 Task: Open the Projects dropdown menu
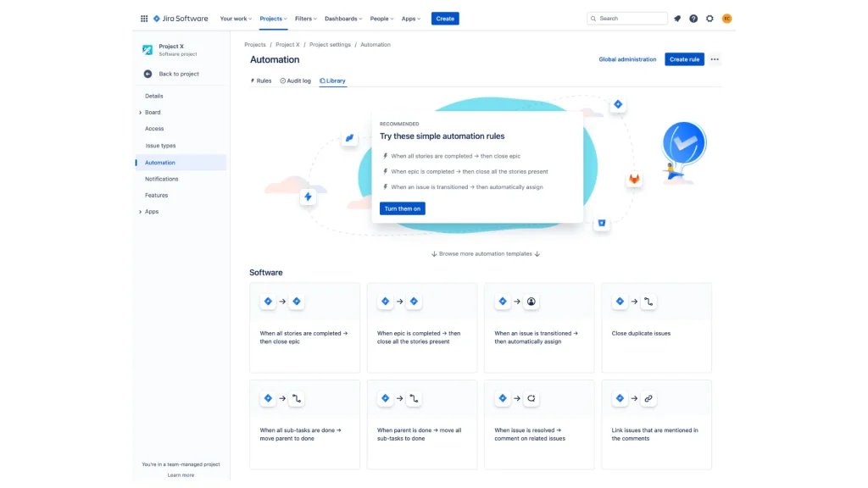click(x=273, y=19)
